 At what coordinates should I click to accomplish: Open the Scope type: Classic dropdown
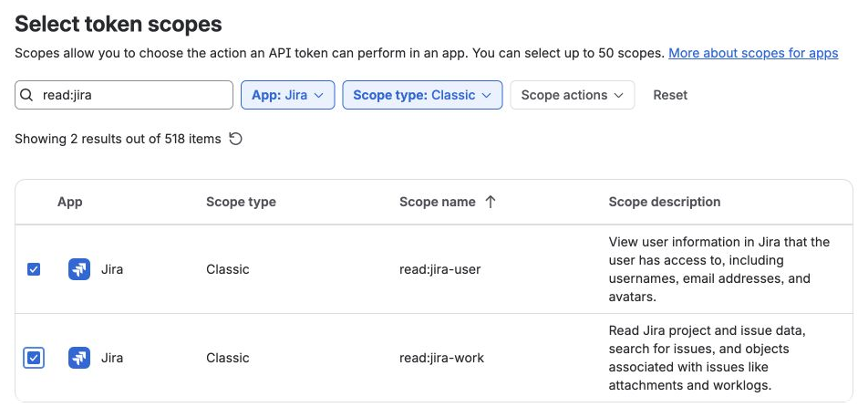coord(422,95)
